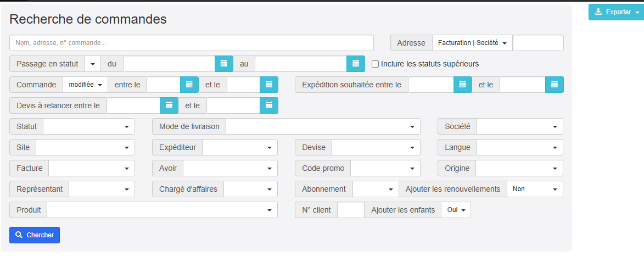This screenshot has width=644, height=256.
Task: Open calendar for 'Passage en statut' start date
Action: pos(223,64)
